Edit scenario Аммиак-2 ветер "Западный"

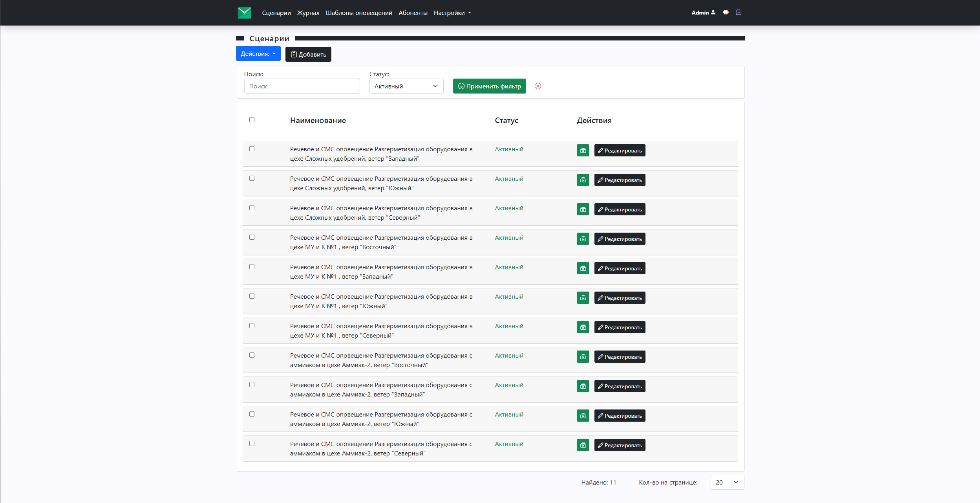(x=620, y=386)
